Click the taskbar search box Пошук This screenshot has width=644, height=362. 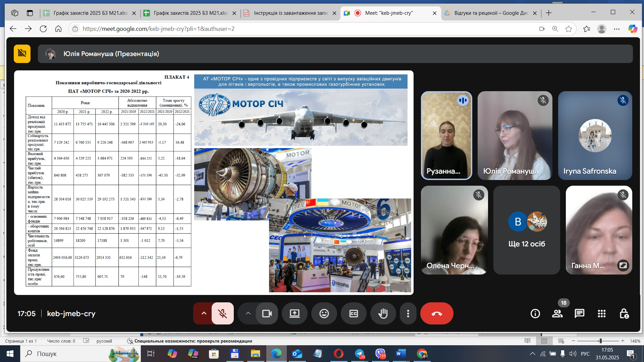click(80, 354)
